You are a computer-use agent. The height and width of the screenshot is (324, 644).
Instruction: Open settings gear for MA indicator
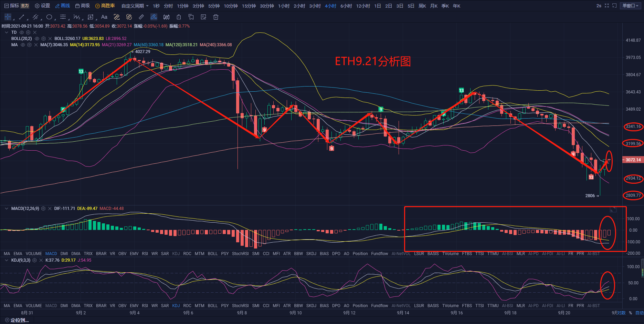[29, 45]
